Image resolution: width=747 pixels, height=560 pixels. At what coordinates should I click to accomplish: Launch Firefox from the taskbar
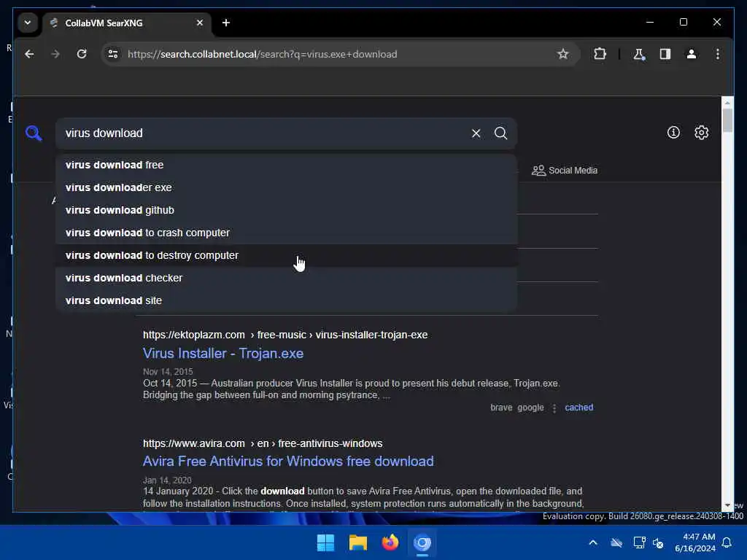(x=390, y=542)
